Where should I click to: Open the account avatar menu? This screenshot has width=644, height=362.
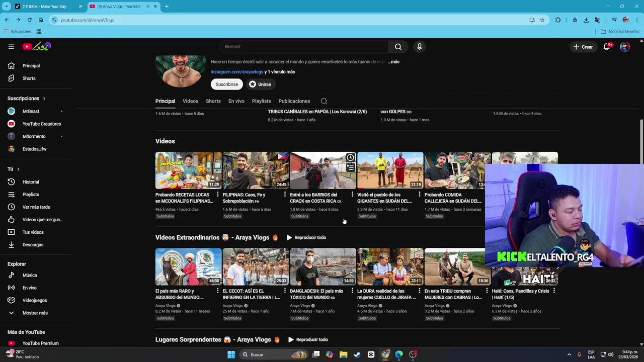click(x=625, y=47)
